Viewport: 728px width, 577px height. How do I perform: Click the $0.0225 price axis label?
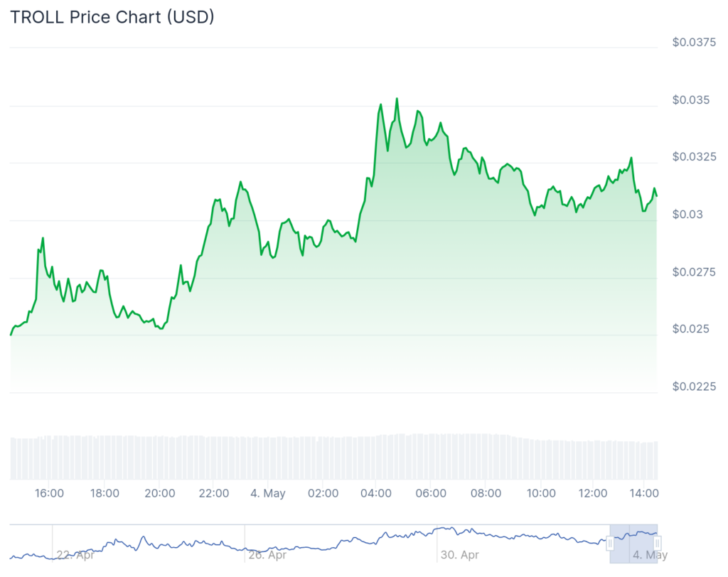[693, 387]
